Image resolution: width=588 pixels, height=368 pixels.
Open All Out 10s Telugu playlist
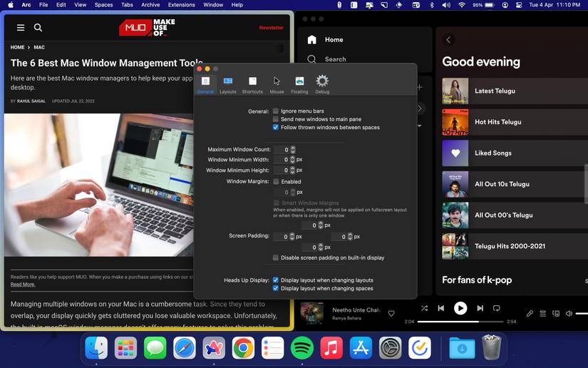tap(515, 184)
